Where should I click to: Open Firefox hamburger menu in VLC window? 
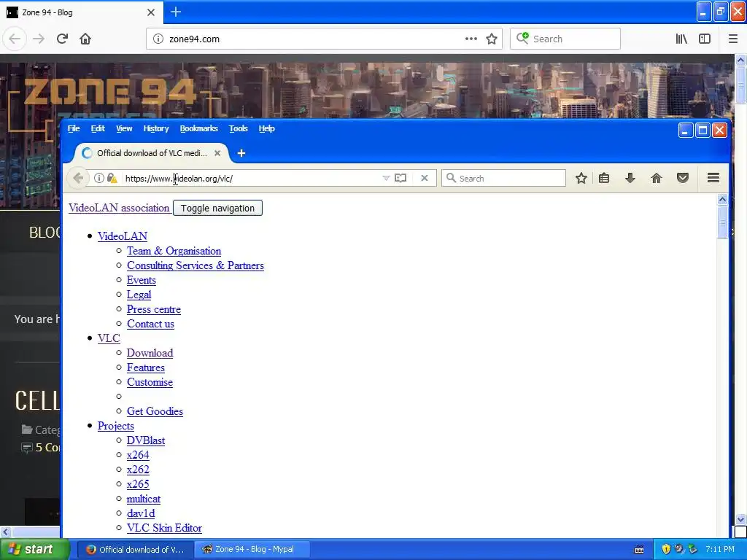[x=713, y=178]
